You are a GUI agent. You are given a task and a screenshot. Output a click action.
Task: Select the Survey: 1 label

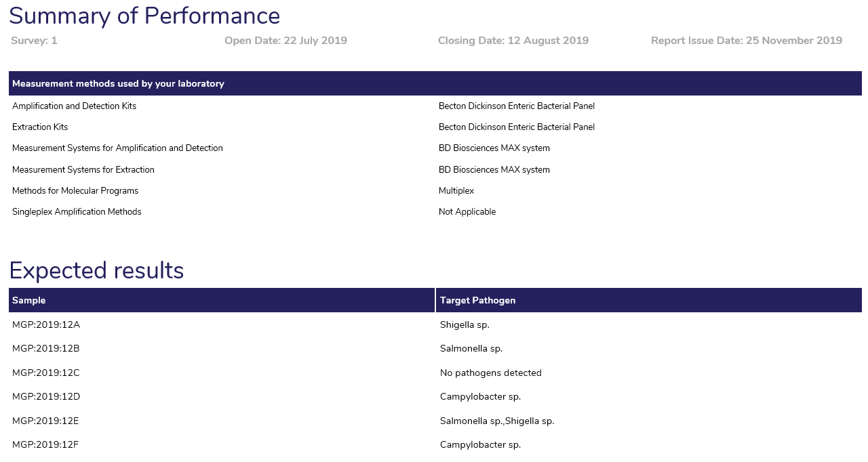click(34, 41)
